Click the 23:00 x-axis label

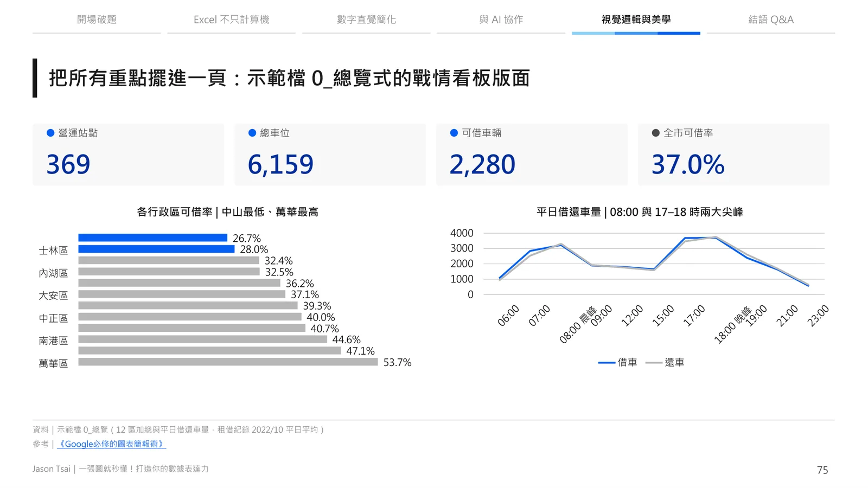(818, 316)
